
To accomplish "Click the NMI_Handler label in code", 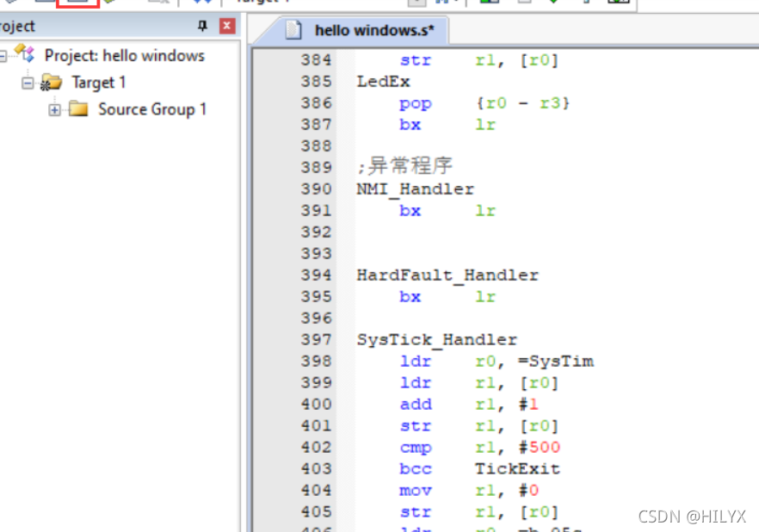I will coord(415,189).
